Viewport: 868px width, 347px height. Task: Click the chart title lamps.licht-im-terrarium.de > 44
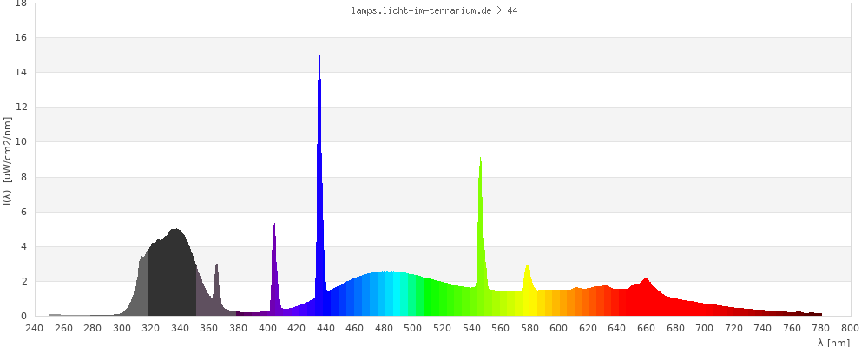[x=435, y=10]
